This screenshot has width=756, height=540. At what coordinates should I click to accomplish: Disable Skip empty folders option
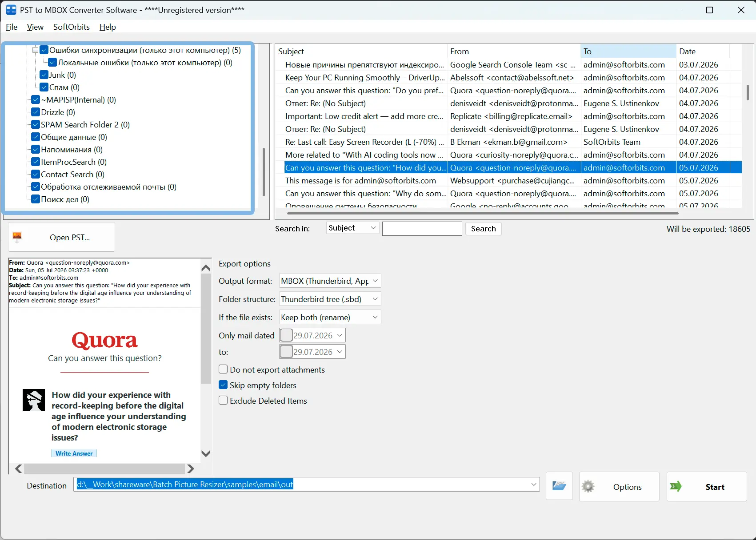[x=223, y=385]
